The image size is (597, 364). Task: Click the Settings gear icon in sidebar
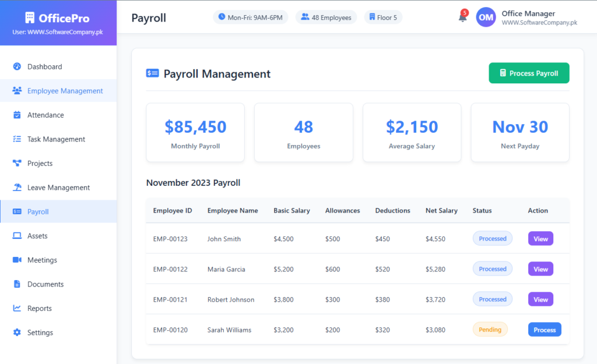pyautogui.click(x=17, y=333)
